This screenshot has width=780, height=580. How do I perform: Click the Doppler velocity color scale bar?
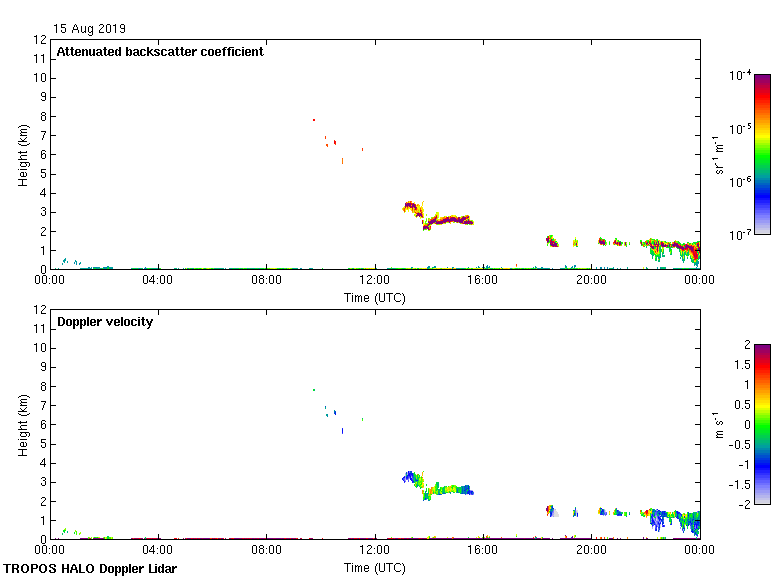pos(762,424)
